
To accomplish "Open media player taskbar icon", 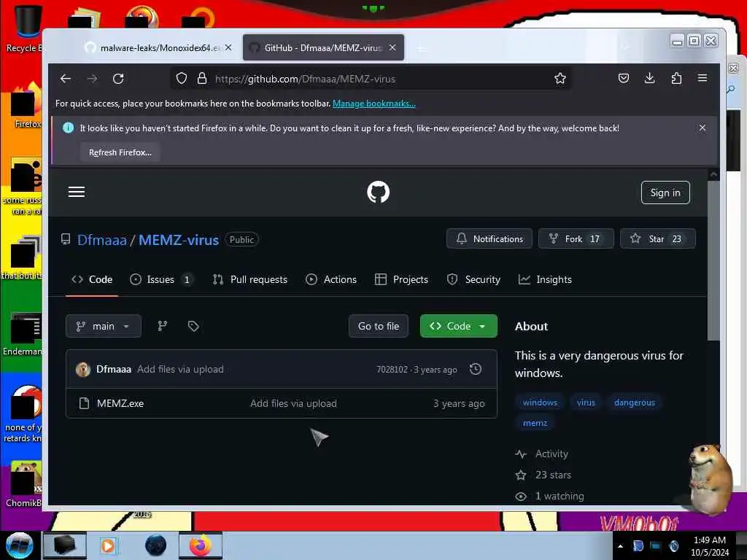I will tap(108, 545).
